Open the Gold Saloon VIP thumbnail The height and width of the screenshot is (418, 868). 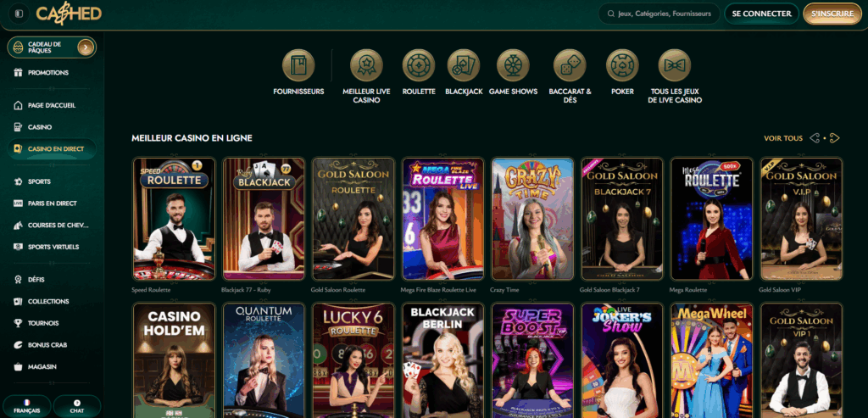tap(802, 219)
